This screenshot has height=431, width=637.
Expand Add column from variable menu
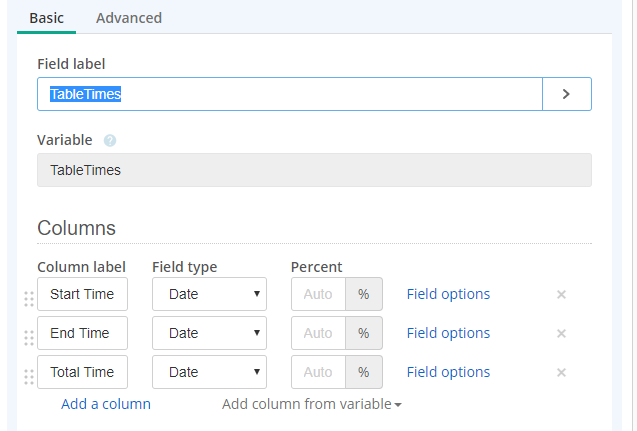[x=312, y=404]
